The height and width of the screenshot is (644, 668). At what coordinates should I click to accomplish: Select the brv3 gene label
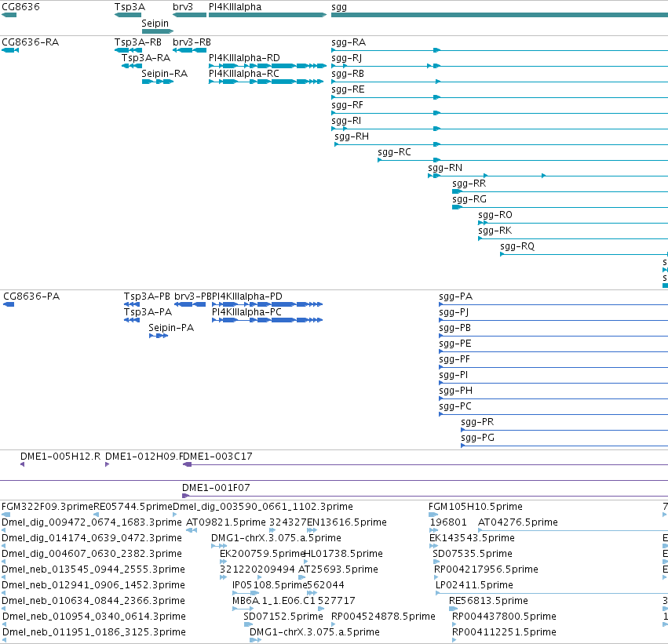coord(183,7)
